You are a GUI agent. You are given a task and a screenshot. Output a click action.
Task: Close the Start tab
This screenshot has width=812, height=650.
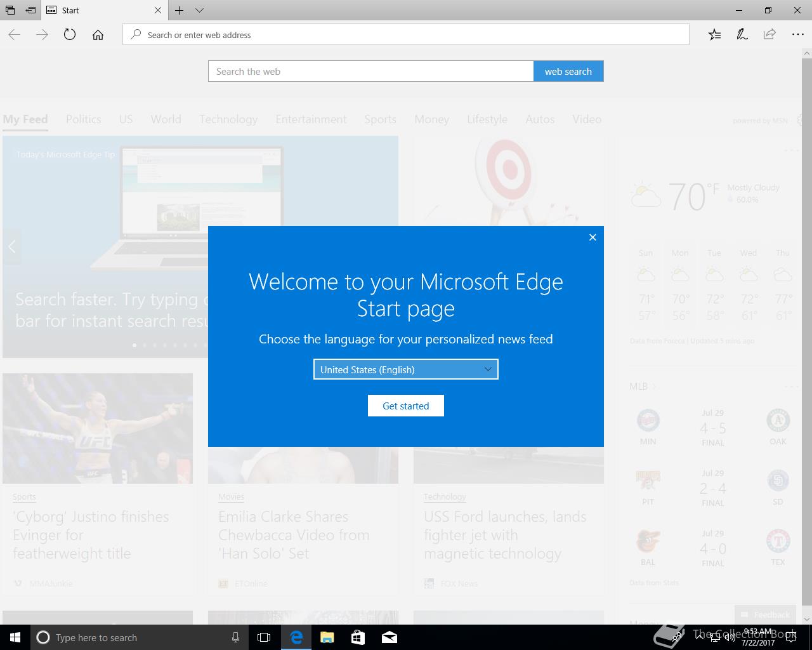[x=158, y=10]
